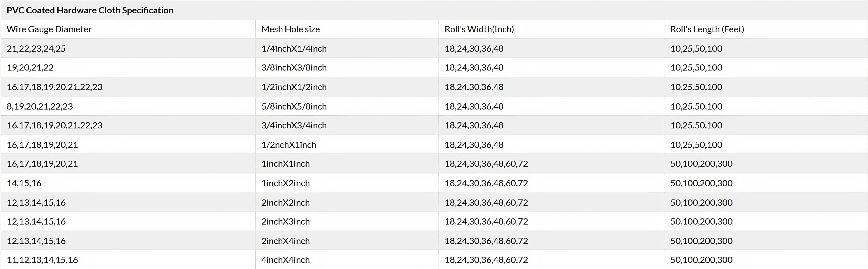
Task: Select the 1/2nchX1inch mesh size cell
Action: point(288,145)
